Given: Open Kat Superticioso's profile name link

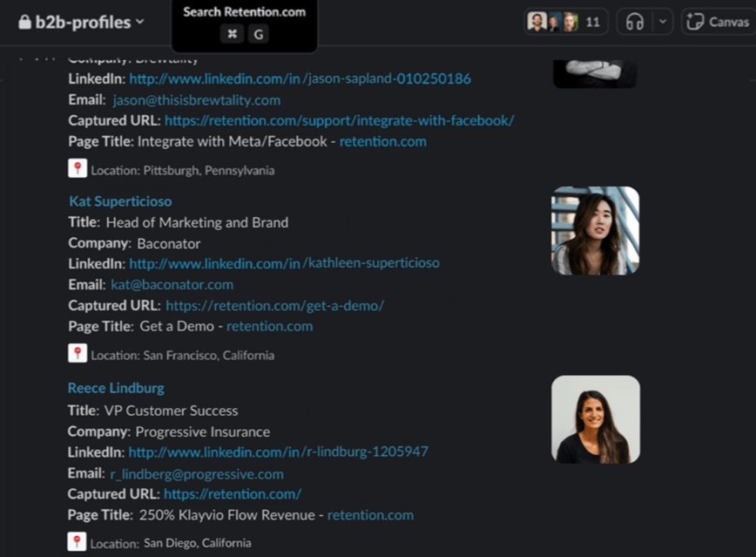Looking at the screenshot, I should (x=120, y=201).
